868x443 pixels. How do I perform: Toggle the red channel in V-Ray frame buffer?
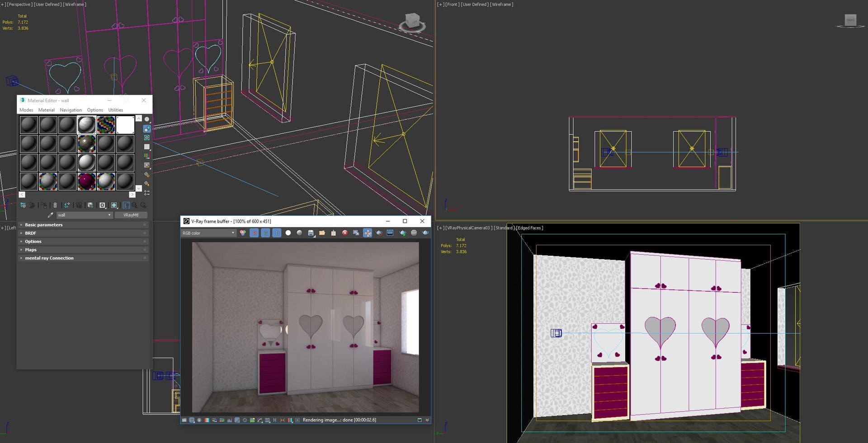tap(254, 233)
